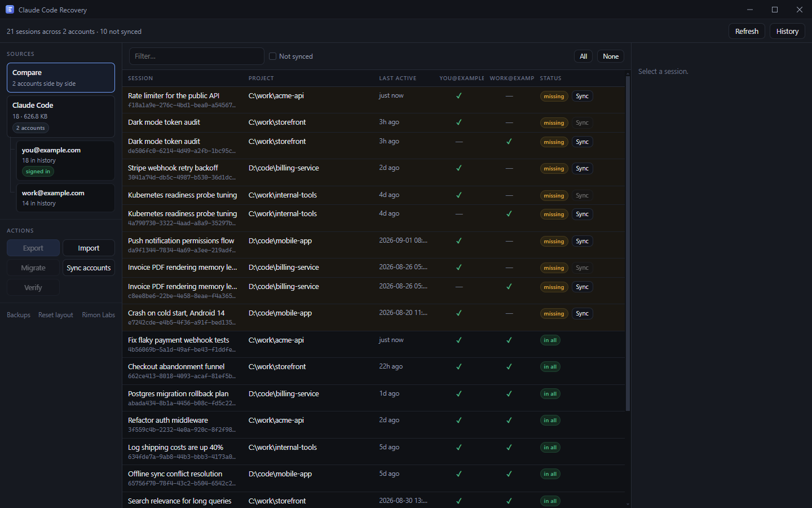Open the Rimon Labs link
812x508 pixels.
pos(98,315)
